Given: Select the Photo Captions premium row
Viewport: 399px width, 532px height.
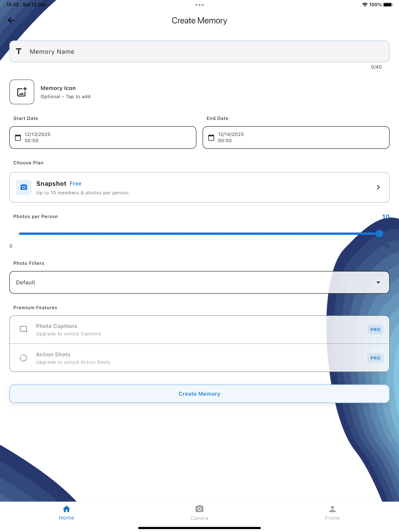Looking at the screenshot, I should (199, 329).
